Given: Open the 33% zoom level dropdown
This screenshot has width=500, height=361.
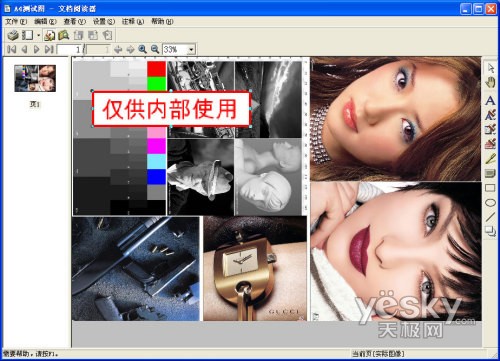Looking at the screenshot, I should click(x=191, y=50).
